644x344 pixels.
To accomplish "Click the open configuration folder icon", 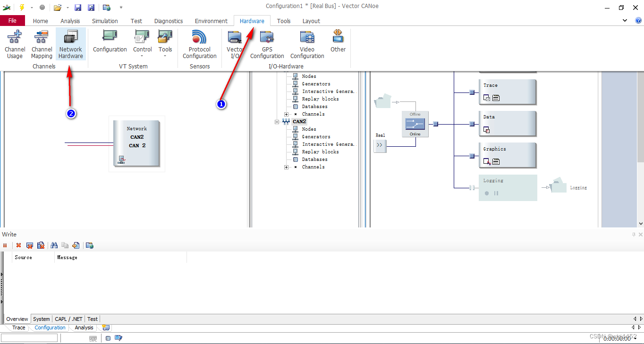I will (x=57, y=7).
